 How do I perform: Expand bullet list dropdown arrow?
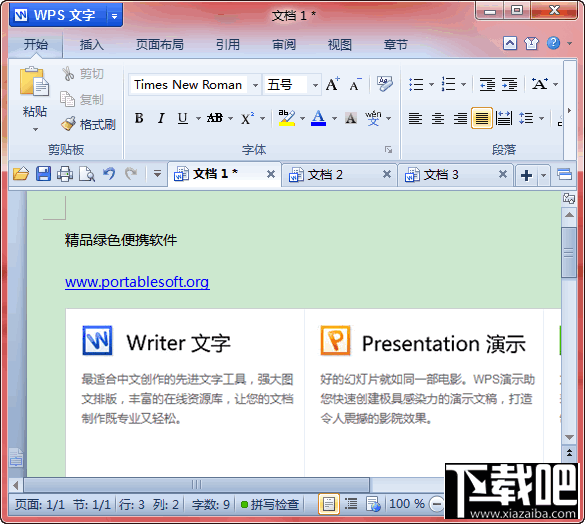click(431, 84)
